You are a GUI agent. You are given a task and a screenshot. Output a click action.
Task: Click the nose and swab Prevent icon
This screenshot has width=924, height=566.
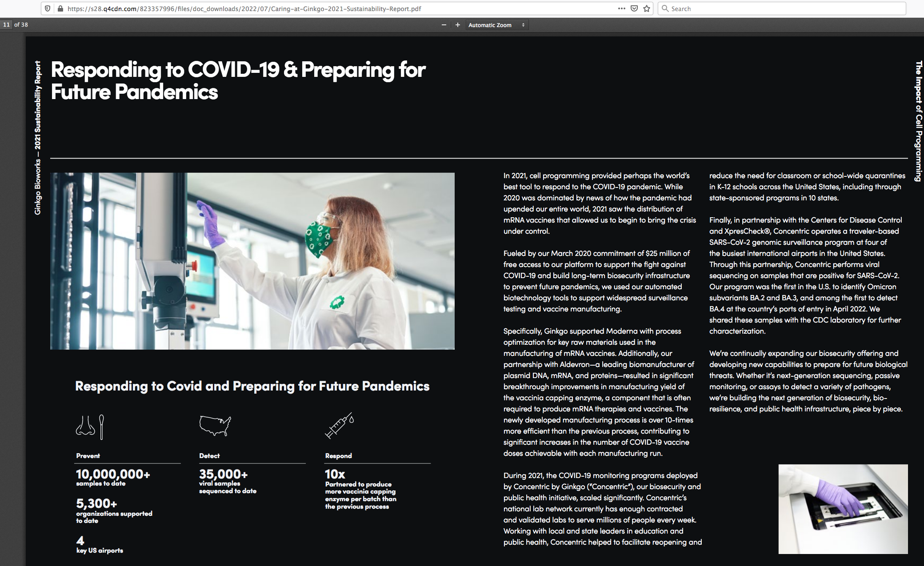pos(90,426)
